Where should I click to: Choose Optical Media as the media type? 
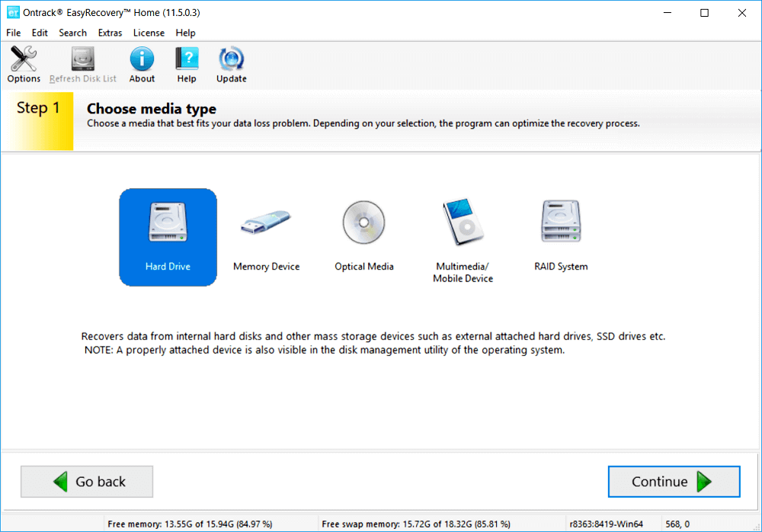point(363,229)
